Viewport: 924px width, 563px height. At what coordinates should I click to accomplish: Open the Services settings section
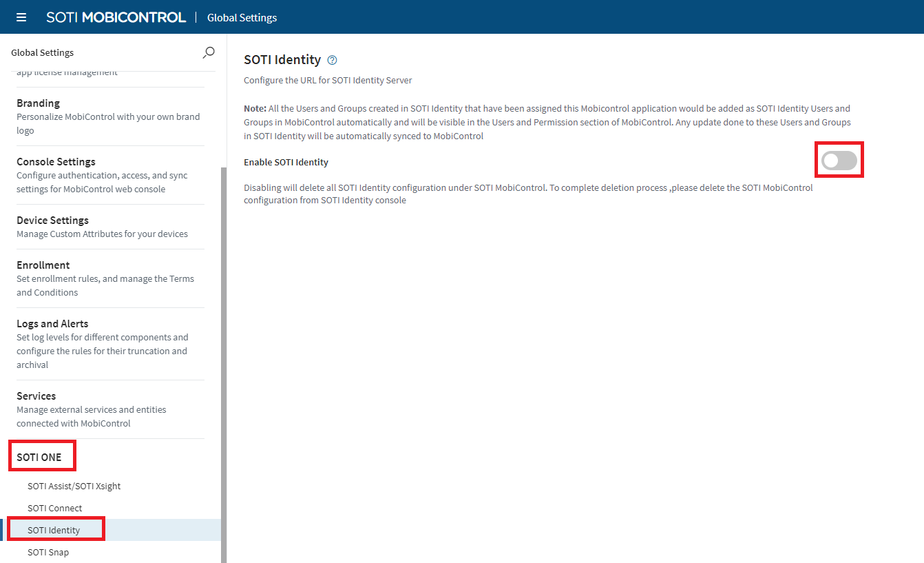[36, 396]
